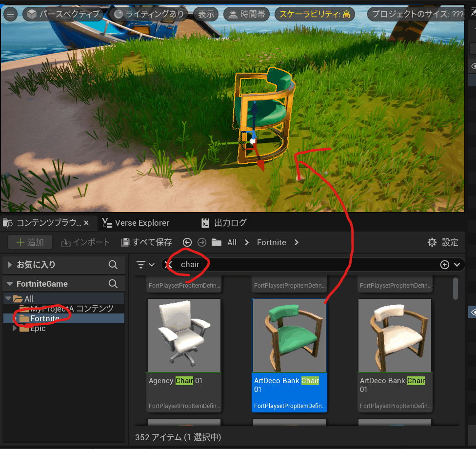The image size is (476, 449).
Task: Click the 追加 add button
Action: (30, 242)
